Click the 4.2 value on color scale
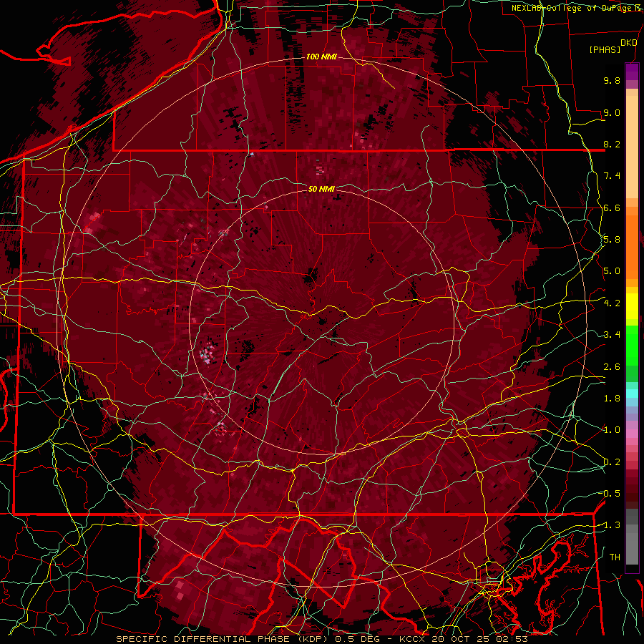 [x=612, y=303]
